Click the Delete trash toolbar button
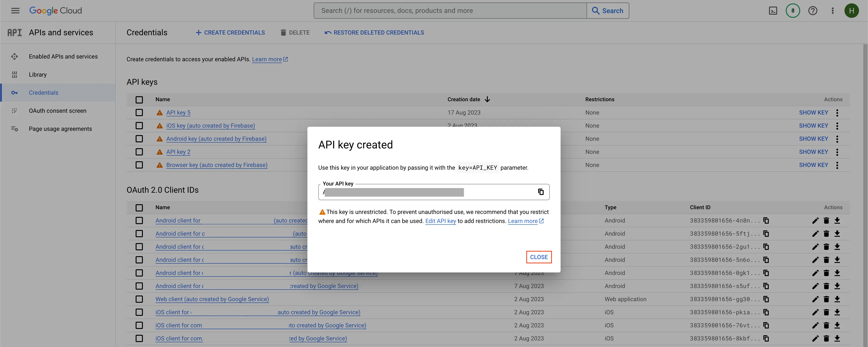The width and height of the screenshot is (868, 347). click(295, 33)
